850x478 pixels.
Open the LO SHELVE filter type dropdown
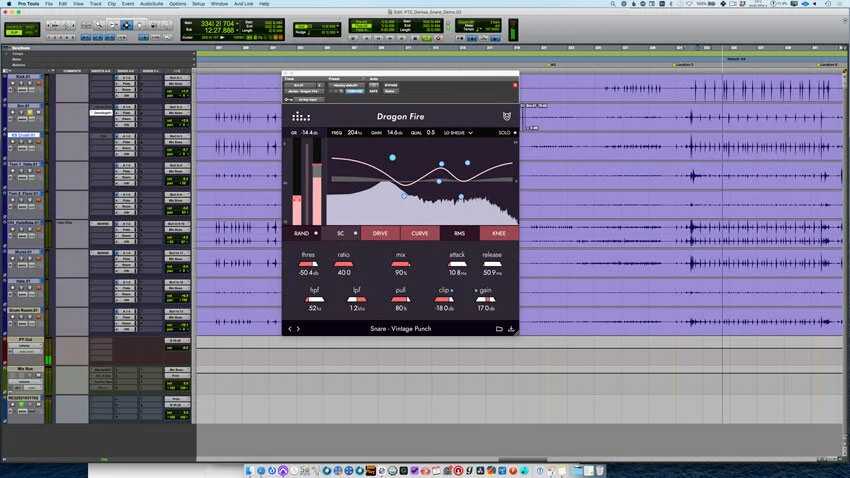click(459, 133)
